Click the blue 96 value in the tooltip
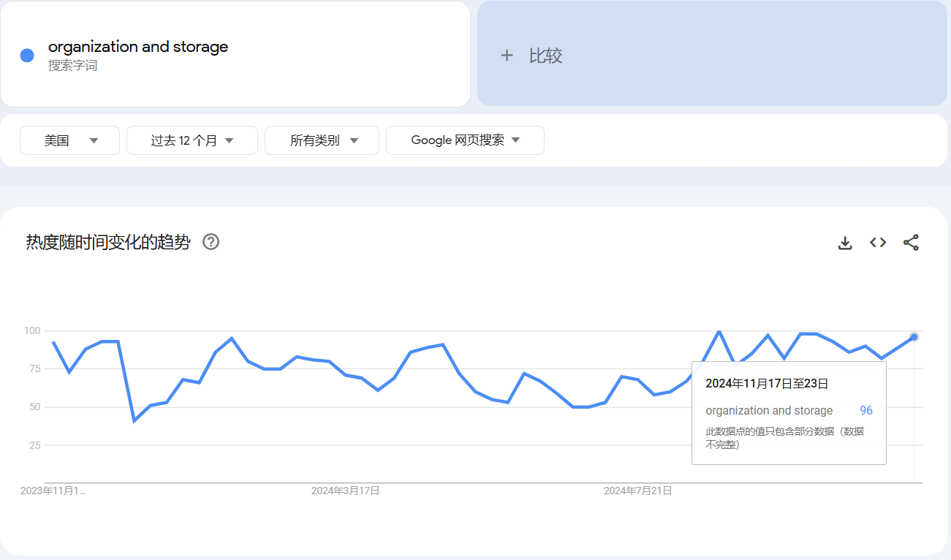 pyautogui.click(x=865, y=410)
